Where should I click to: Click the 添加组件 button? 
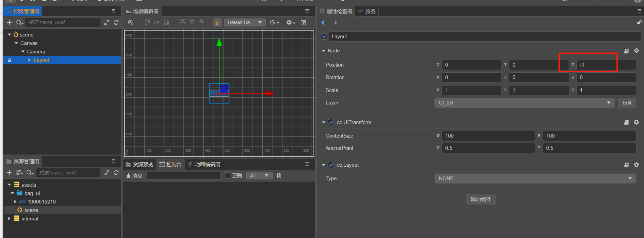click(481, 199)
